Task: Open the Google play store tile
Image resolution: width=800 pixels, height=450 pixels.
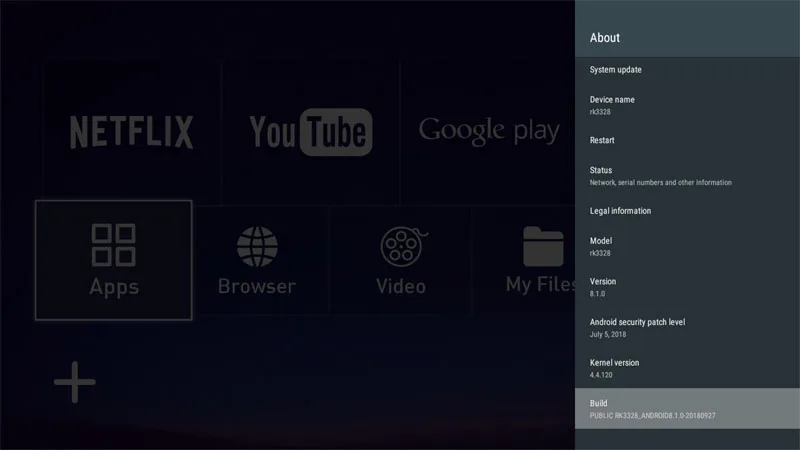Action: 488,132
